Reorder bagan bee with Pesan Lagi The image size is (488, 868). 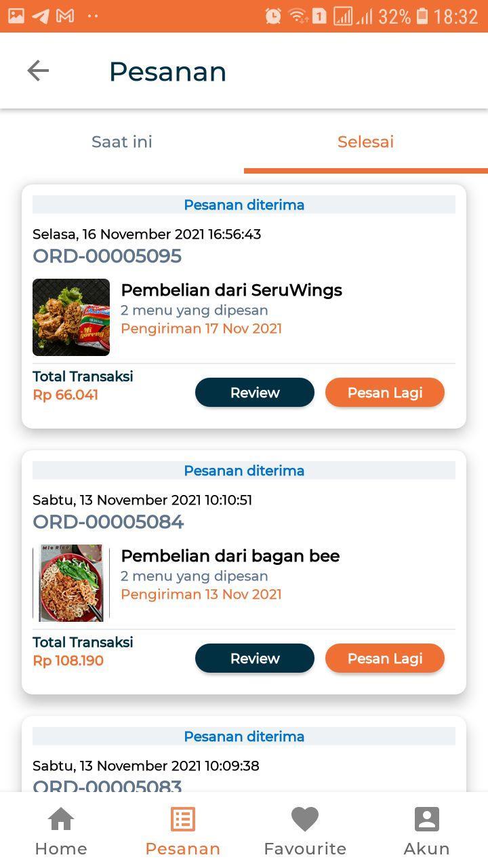point(385,658)
